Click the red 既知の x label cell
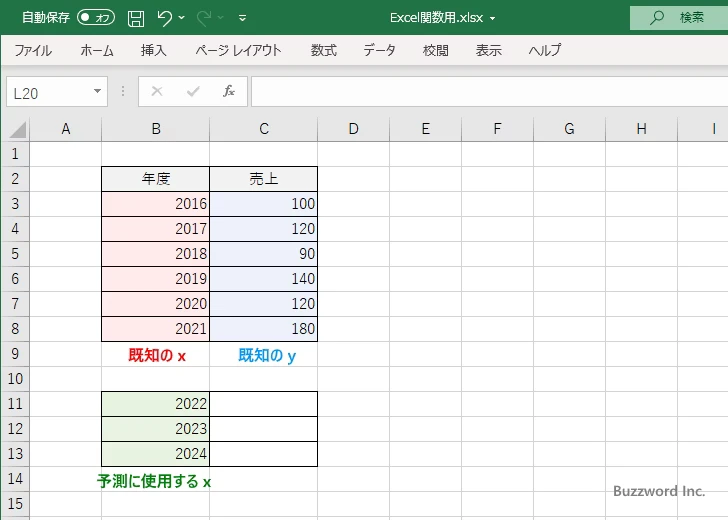 [156, 355]
